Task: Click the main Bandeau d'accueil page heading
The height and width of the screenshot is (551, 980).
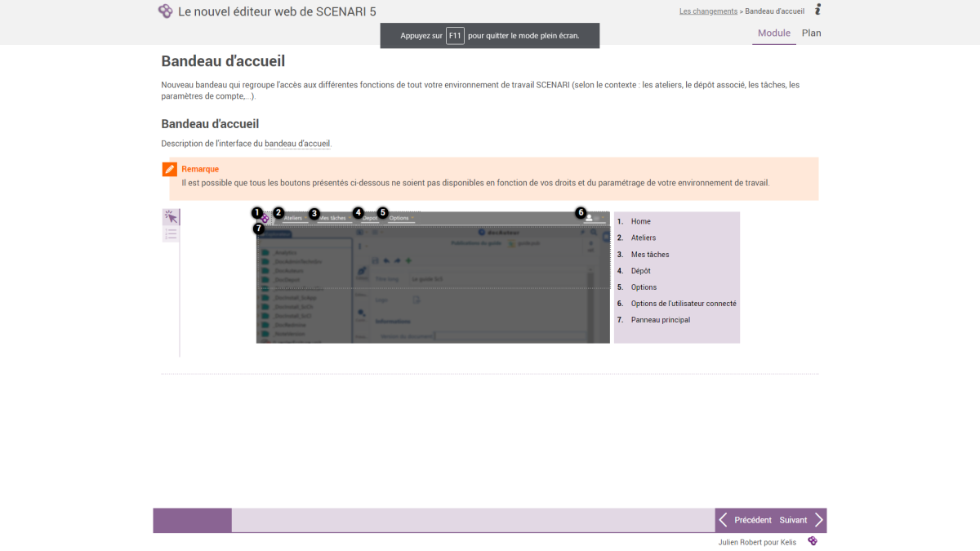Action: (223, 61)
